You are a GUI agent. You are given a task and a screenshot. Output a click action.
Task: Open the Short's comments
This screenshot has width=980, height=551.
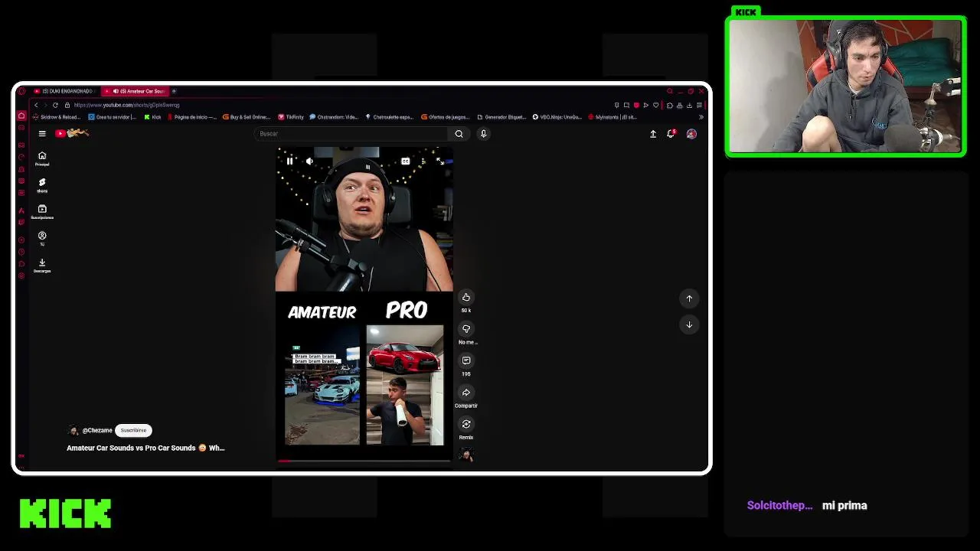pos(466,360)
